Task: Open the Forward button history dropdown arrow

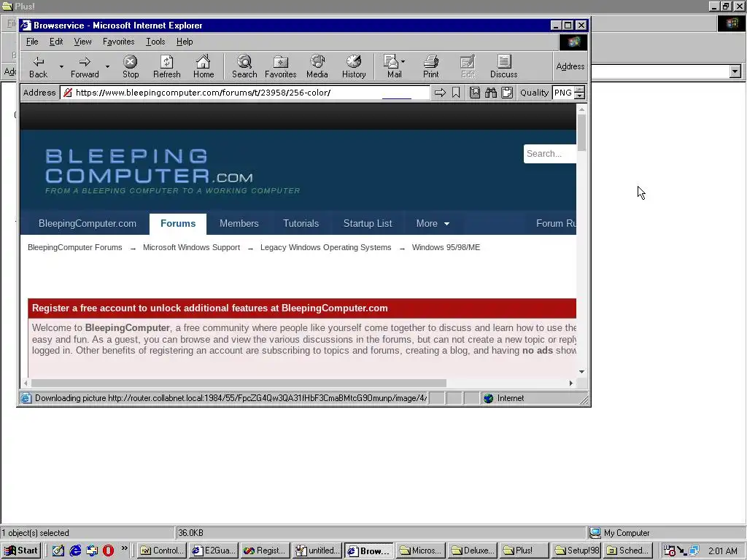Action: coord(108,66)
